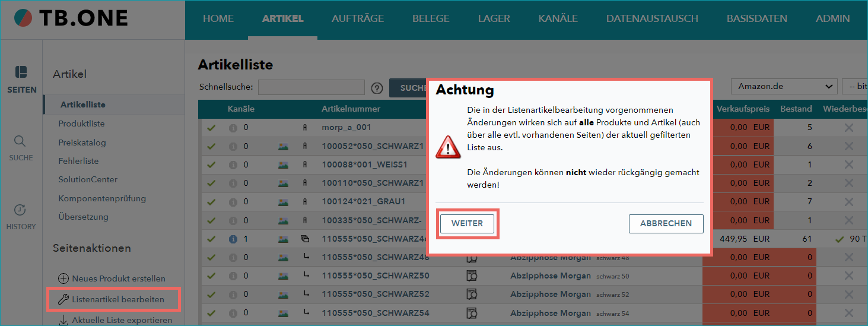
Task: Go to Fehlerliste in the sidebar
Action: point(78,161)
